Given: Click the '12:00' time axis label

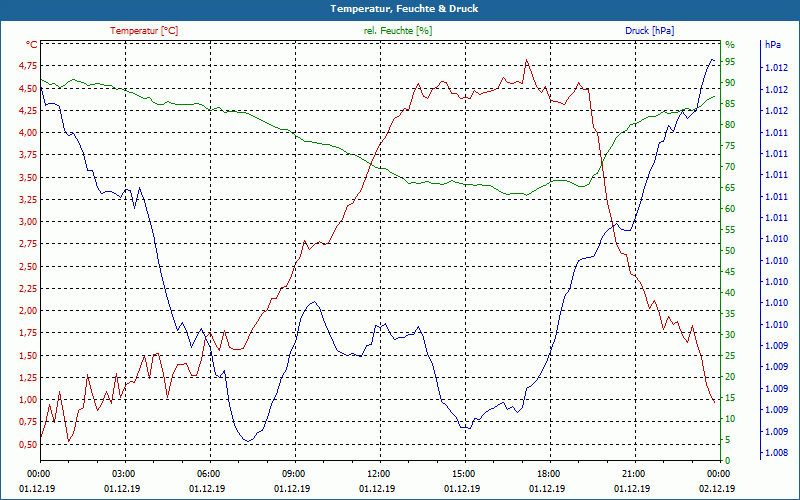Looking at the screenshot, I should tap(379, 473).
